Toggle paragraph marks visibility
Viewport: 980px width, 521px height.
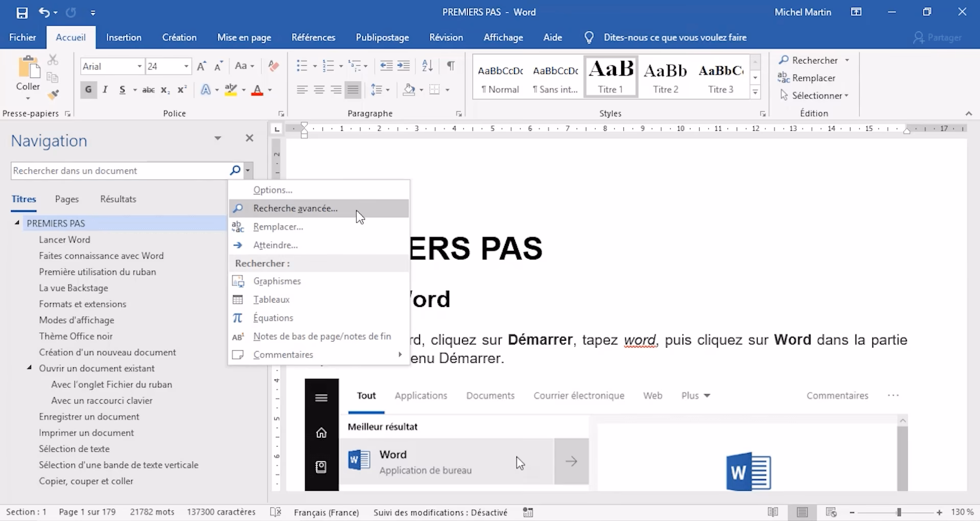(x=451, y=66)
